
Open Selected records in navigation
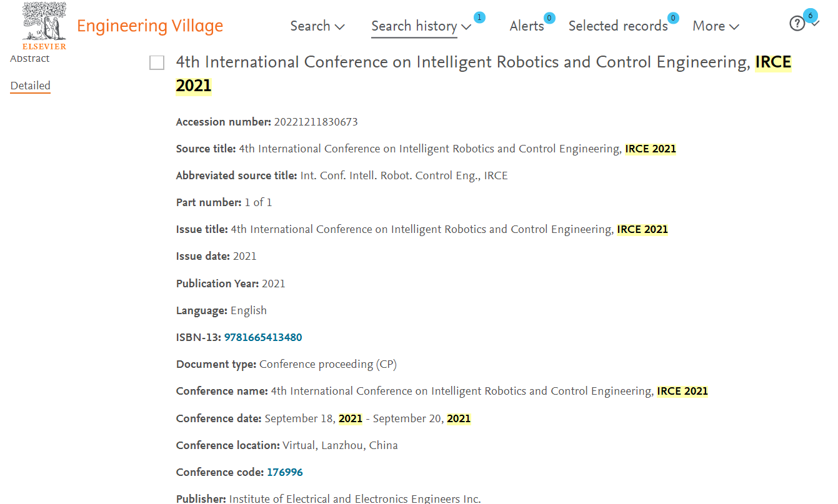pyautogui.click(x=618, y=26)
